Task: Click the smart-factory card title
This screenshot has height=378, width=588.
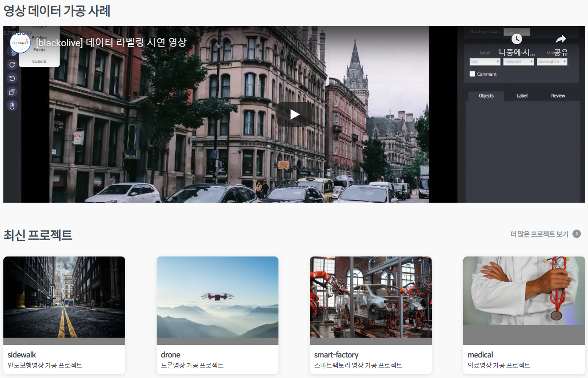Action: 336,355
